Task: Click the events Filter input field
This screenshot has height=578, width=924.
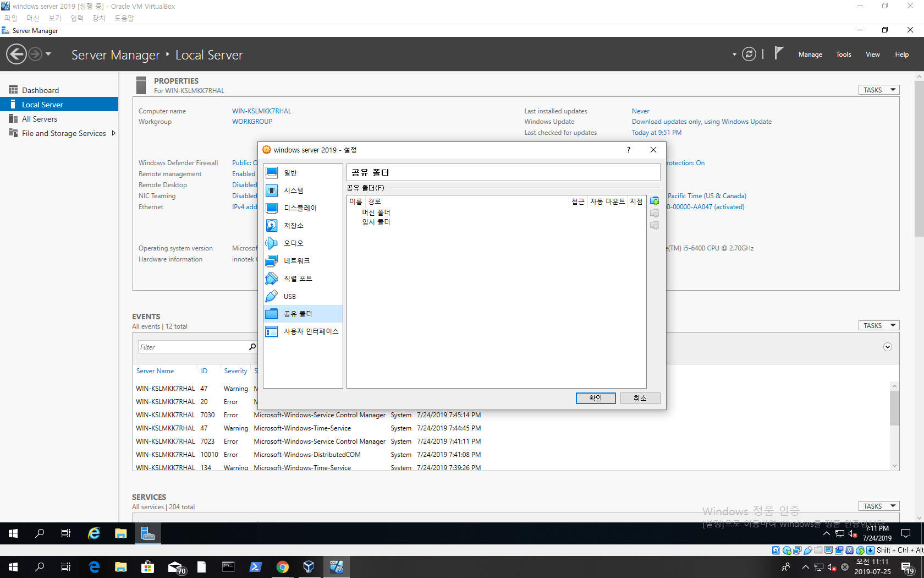Action: pos(193,347)
